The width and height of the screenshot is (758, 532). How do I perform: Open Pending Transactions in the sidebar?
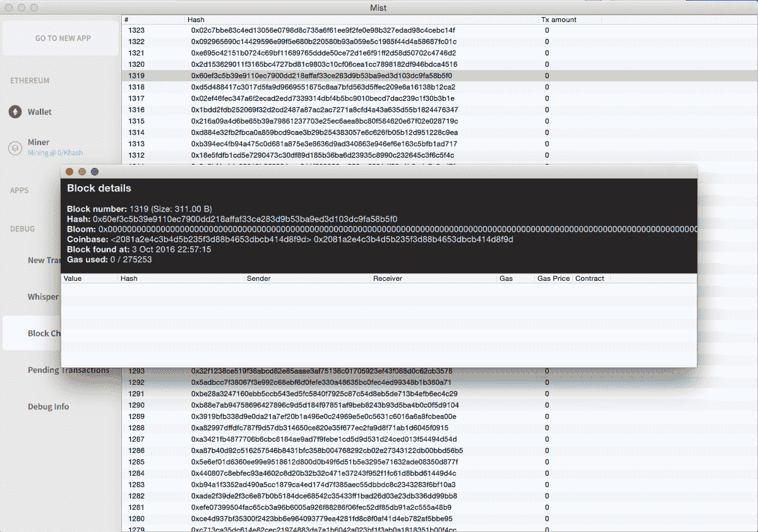click(68, 370)
